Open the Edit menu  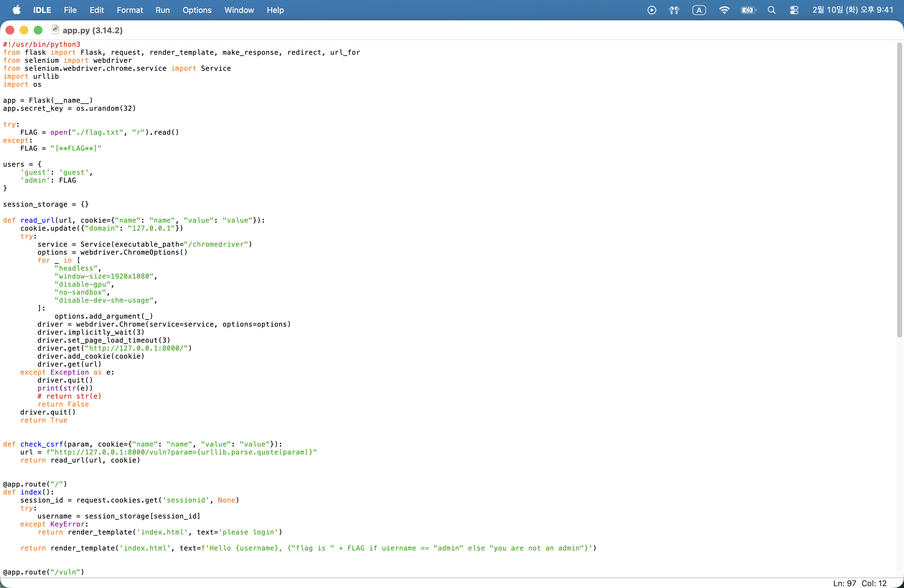tap(97, 10)
